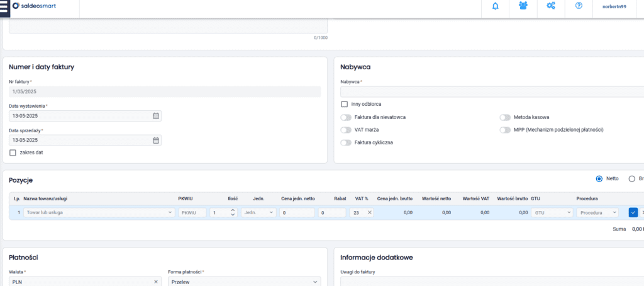The height and width of the screenshot is (286, 644).
Task: Clear the VAT % value 23
Action: [x=370, y=213]
